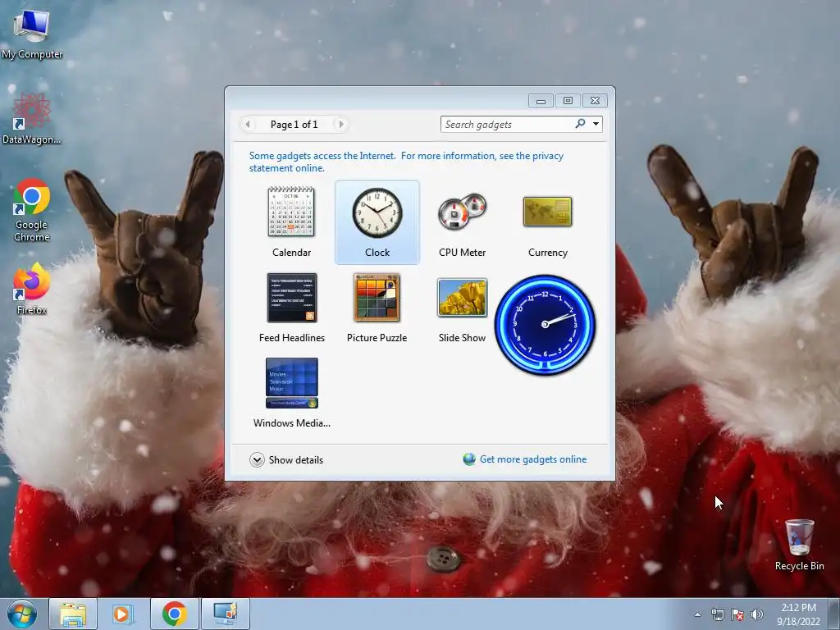Click the gadgets taskbar button
Screen dimensions: 840x630
(225, 614)
